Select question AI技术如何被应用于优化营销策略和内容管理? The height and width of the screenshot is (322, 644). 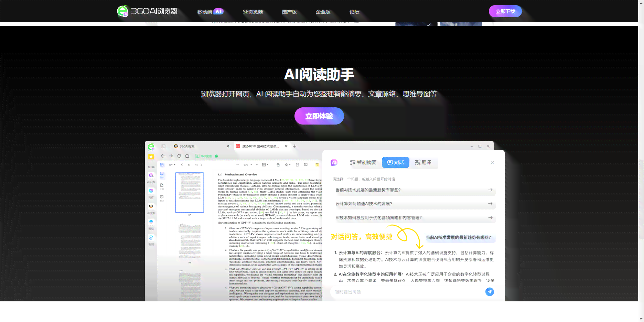click(x=414, y=217)
